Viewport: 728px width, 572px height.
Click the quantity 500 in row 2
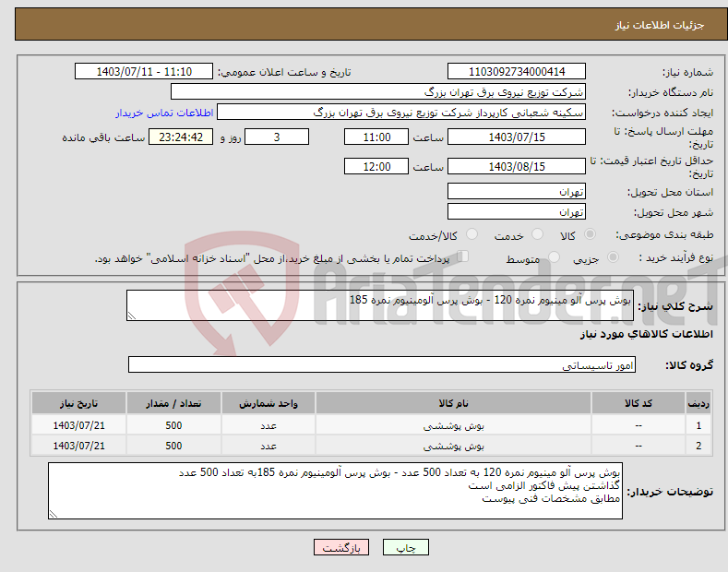pyautogui.click(x=173, y=447)
